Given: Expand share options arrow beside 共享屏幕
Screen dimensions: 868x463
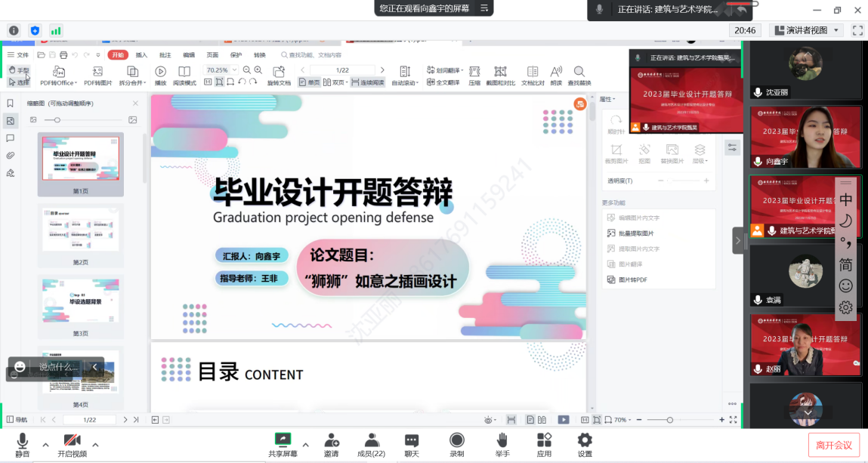Looking at the screenshot, I should tap(305, 444).
